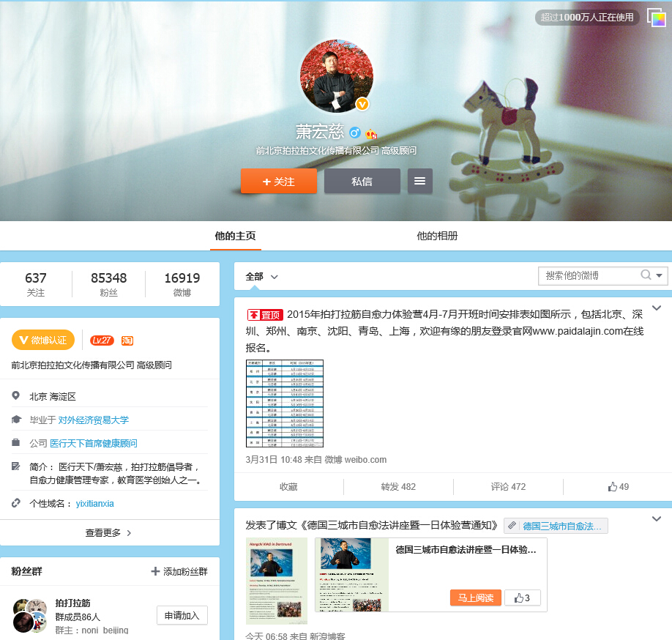Screen dimensions: 672x640
Task: Like the pinned post with thumbs-up 49
Action: pyautogui.click(x=618, y=486)
